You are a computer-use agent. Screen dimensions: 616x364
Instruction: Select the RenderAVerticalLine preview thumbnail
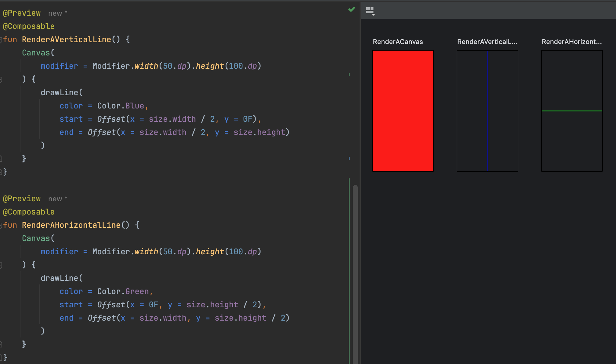(487, 111)
